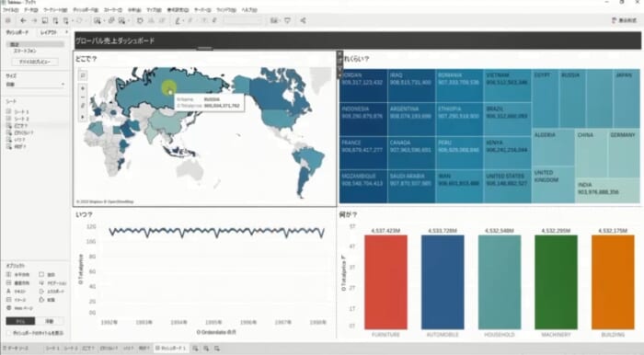This screenshot has width=644, height=355.
Task: Click the teal HOUSEHOLD bar
Action: click(500, 282)
